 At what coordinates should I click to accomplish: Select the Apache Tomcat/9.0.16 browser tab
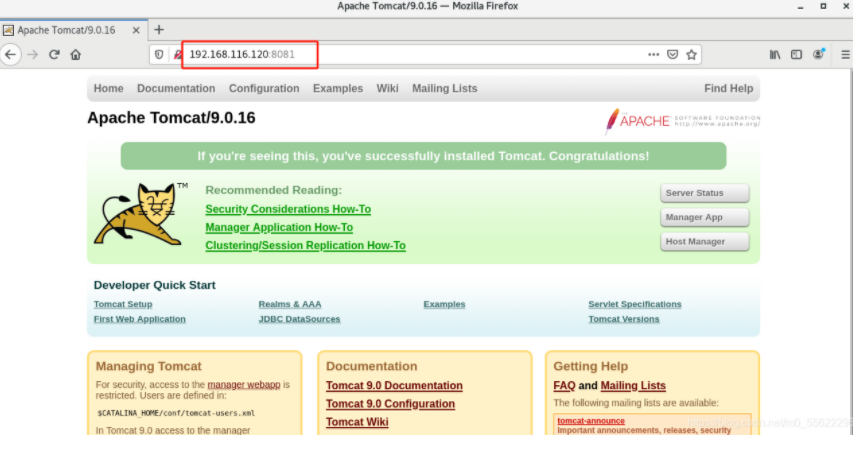[73, 30]
